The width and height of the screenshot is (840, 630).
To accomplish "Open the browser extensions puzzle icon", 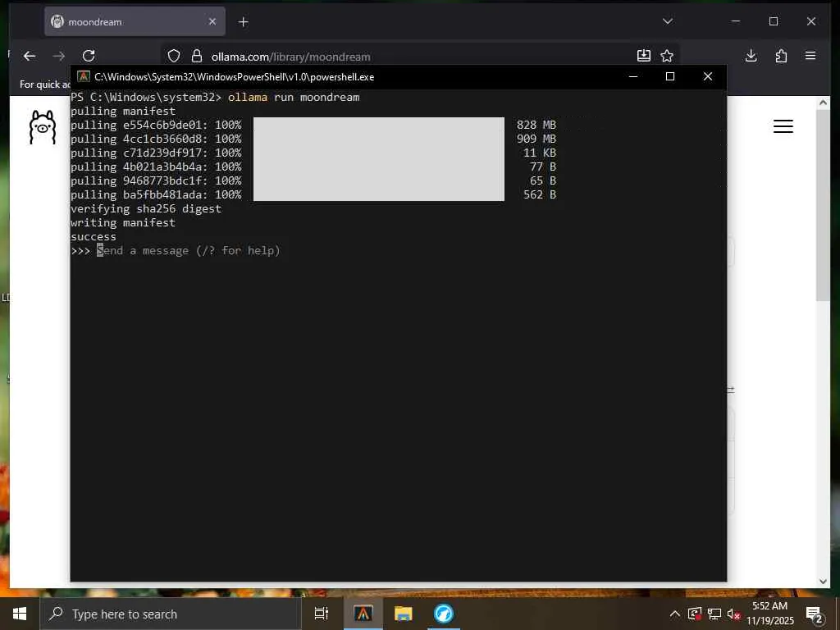I will click(781, 56).
